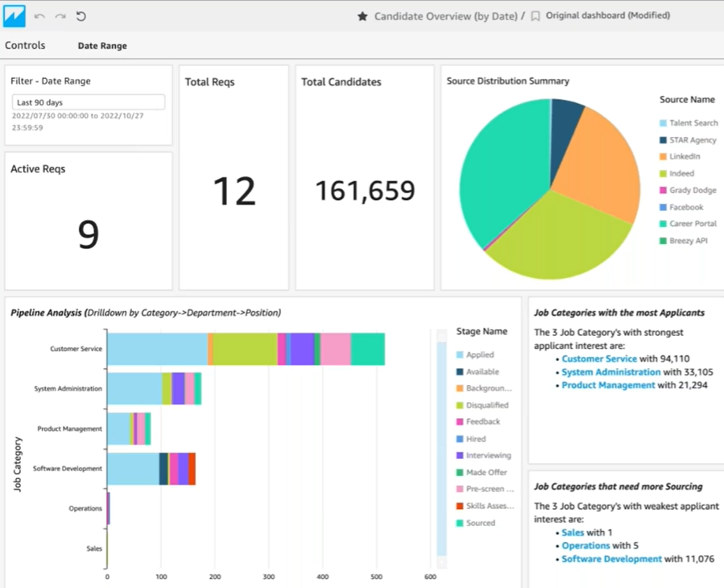Click the Candidate Overview (by Date) title
Viewport: 724px width, 588px height.
coord(445,16)
